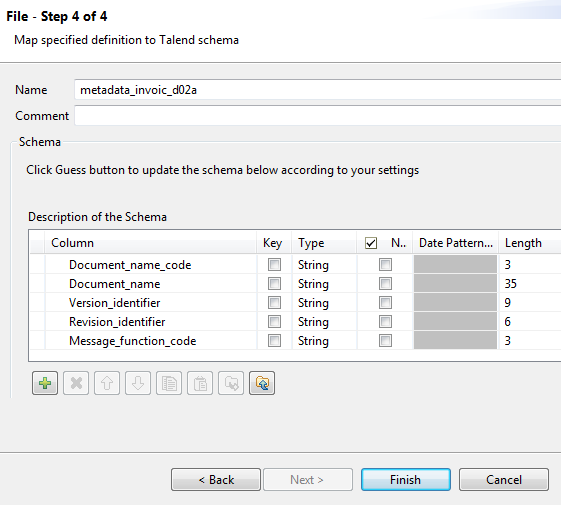Screen dimensions: 561x505
Task: Toggle Key checkbox for Version_identifier
Action: [274, 303]
